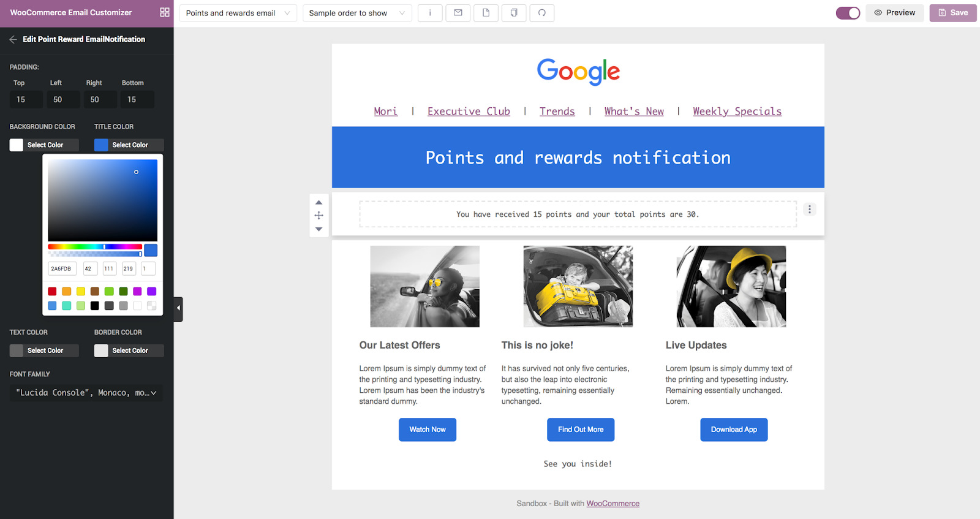Click the woman in yellow hat image
Viewport: 980px width, 519px height.
click(731, 287)
